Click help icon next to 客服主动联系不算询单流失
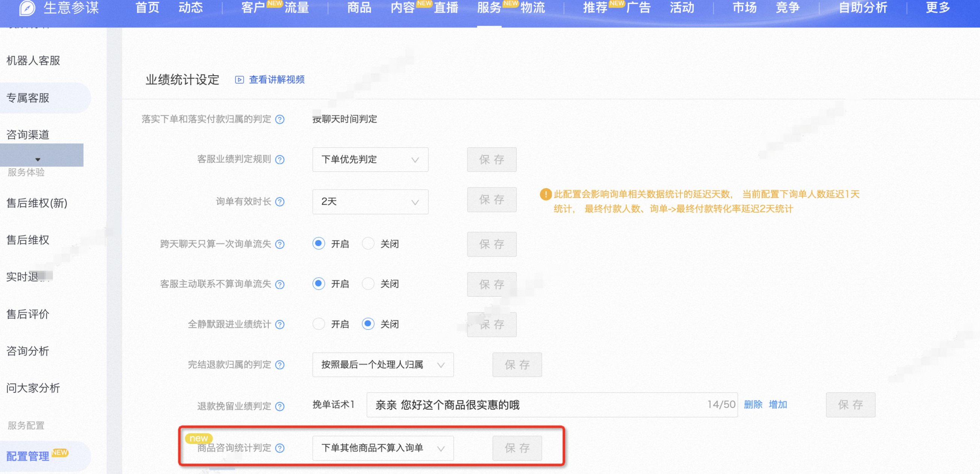980x474 pixels. [x=280, y=285]
